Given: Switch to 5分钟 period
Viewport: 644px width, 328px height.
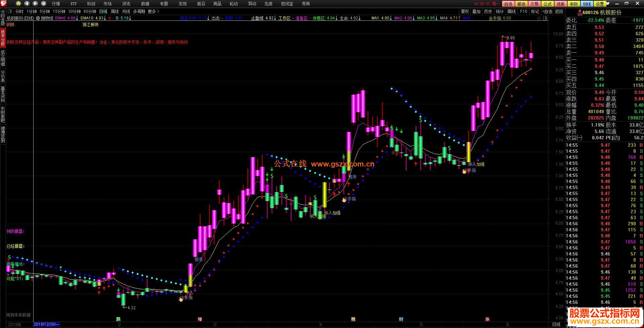Looking at the screenshot, I should (45, 11).
